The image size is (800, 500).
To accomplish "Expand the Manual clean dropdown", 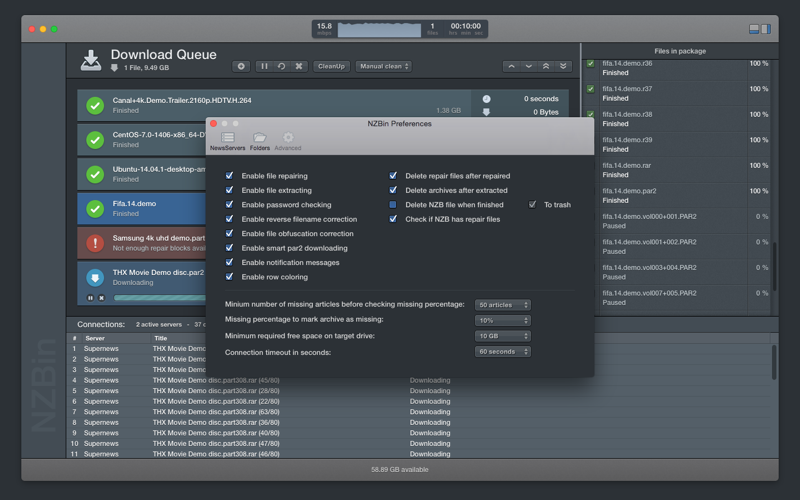I will [384, 66].
